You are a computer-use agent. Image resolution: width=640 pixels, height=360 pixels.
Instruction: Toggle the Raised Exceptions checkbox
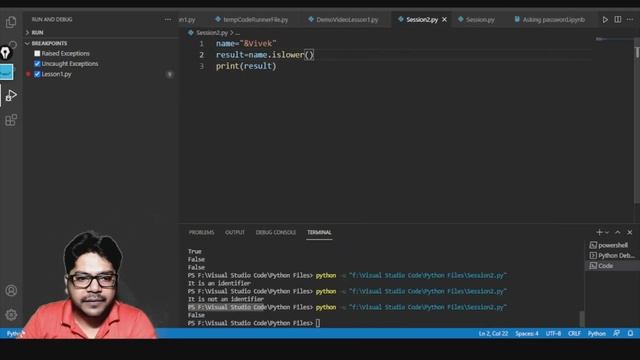point(37,53)
